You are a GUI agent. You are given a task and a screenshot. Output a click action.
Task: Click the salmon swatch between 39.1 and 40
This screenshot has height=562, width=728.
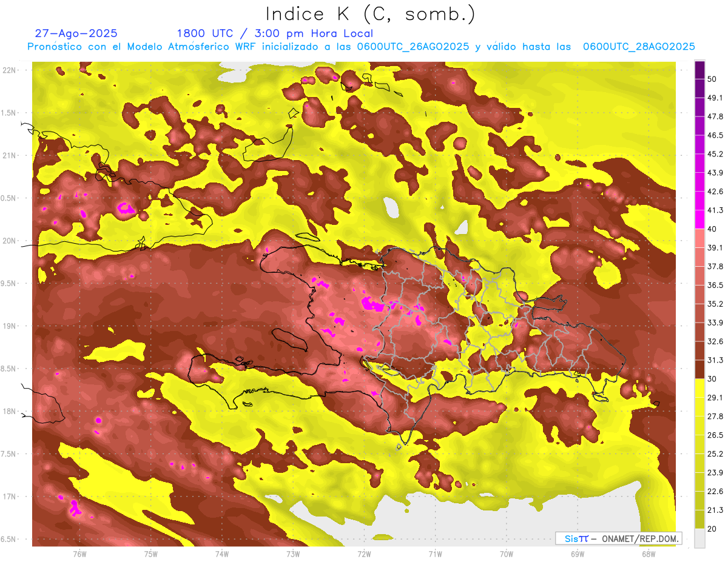coord(699,238)
